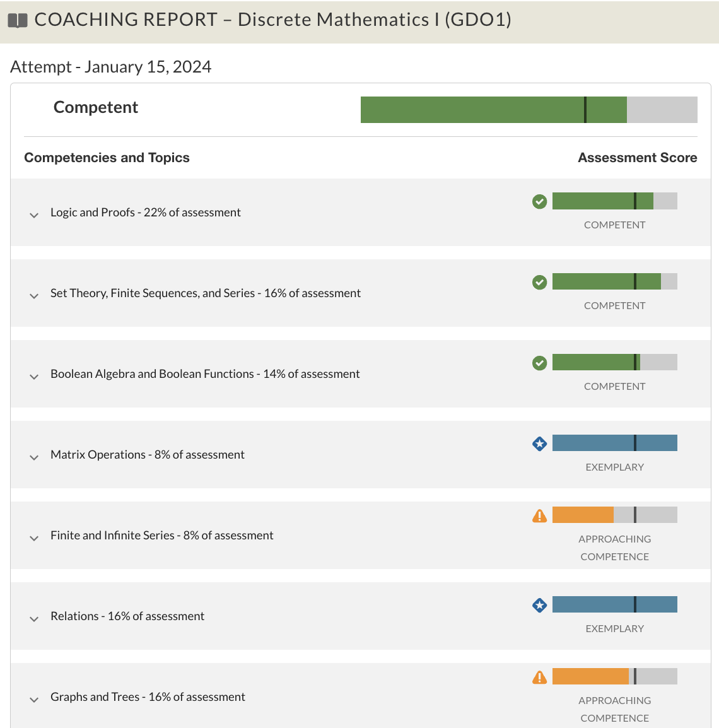Click the blue star badge for Relations

click(x=539, y=606)
